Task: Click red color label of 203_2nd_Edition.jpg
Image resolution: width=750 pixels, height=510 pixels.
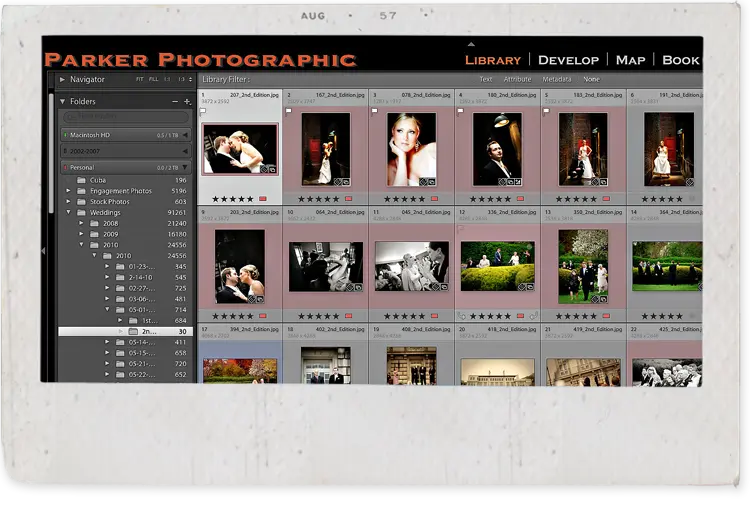Action: click(263, 316)
